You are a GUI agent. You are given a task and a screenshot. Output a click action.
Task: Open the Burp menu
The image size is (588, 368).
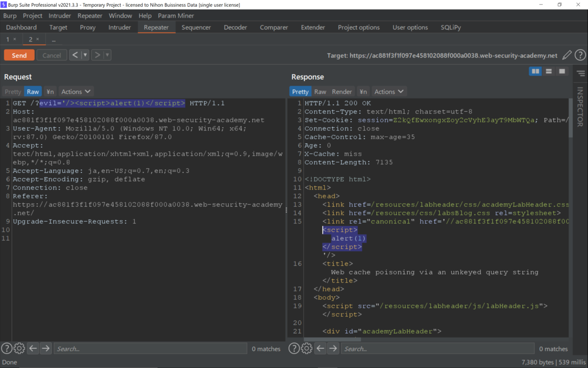[10, 16]
